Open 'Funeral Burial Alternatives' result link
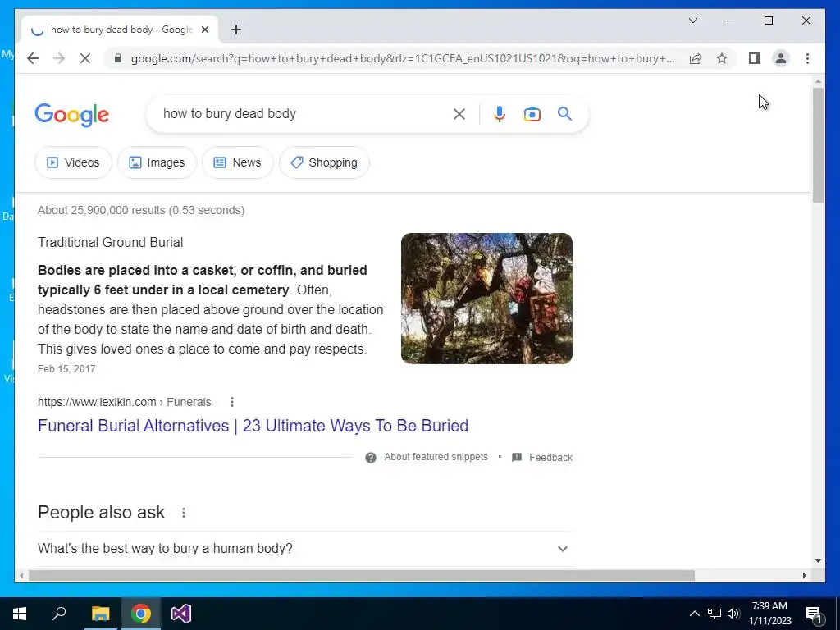 click(253, 426)
